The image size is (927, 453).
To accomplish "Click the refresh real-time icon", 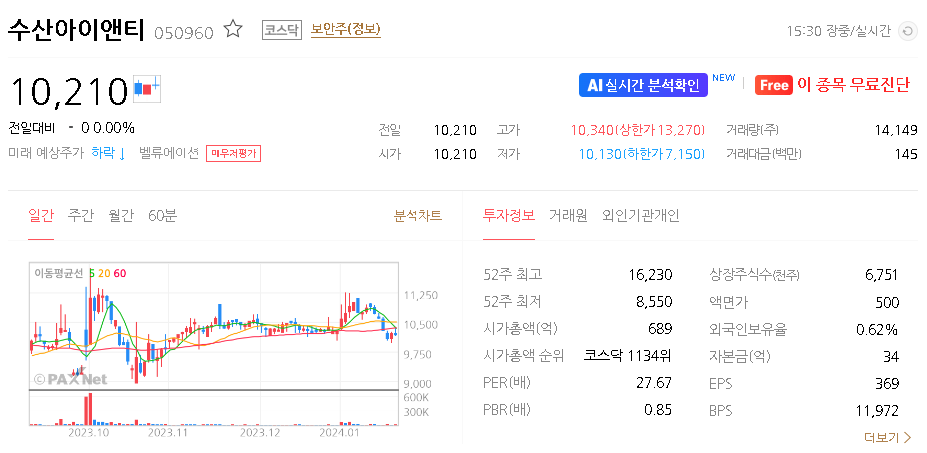I will click(x=907, y=31).
